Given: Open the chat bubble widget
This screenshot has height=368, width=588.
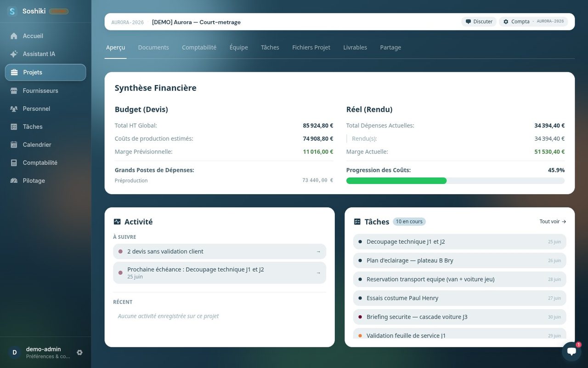Looking at the screenshot, I should [571, 351].
